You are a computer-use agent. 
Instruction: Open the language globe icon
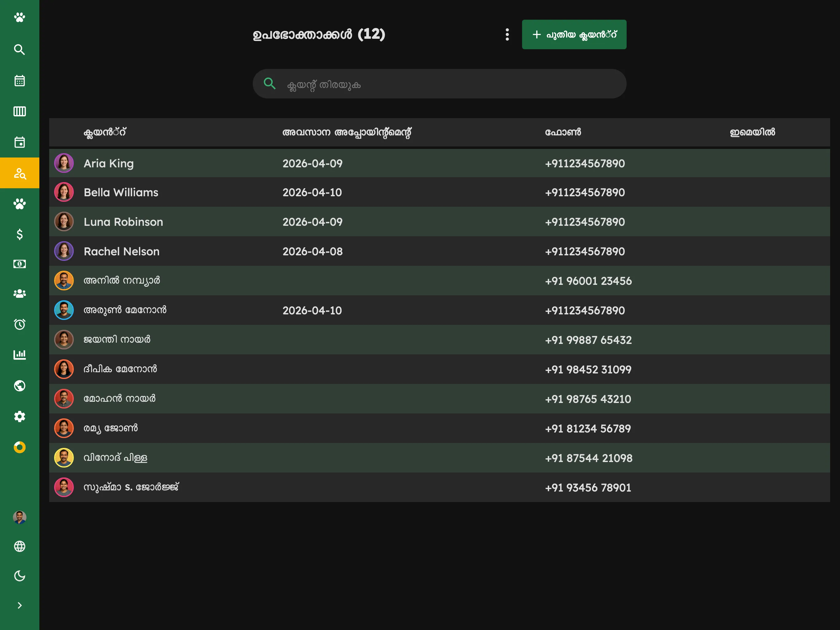[x=19, y=546]
